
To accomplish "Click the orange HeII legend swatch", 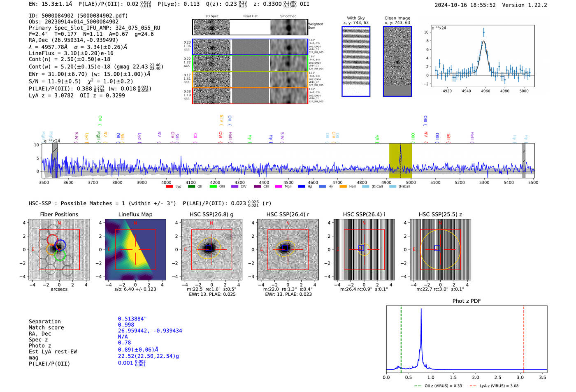I will pyautogui.click(x=343, y=187).
